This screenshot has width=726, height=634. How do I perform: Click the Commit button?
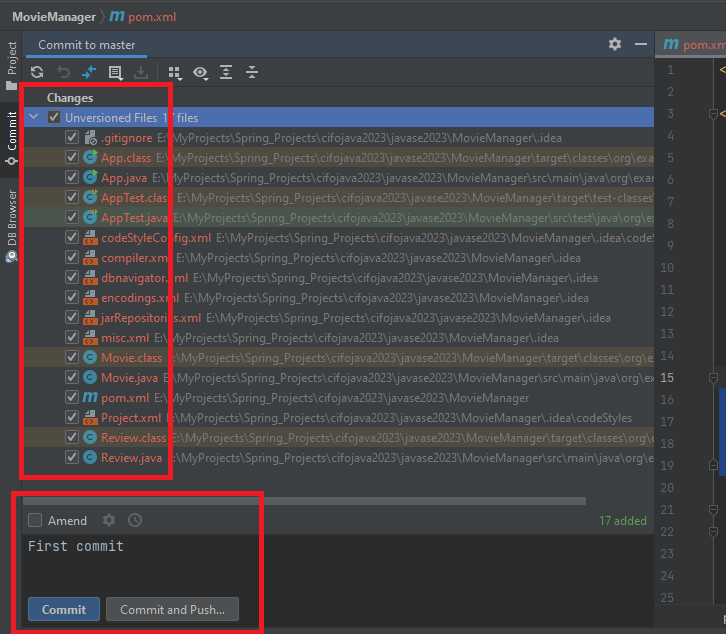pos(64,609)
